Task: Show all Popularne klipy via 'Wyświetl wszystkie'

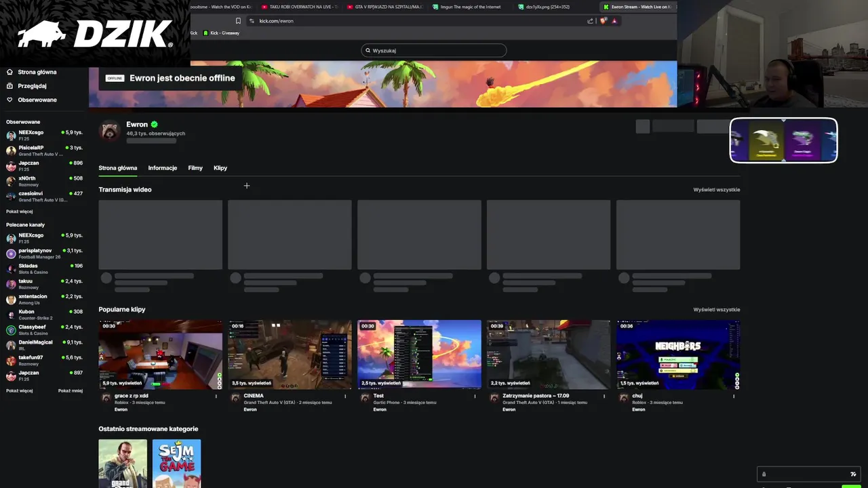Action: click(716, 310)
